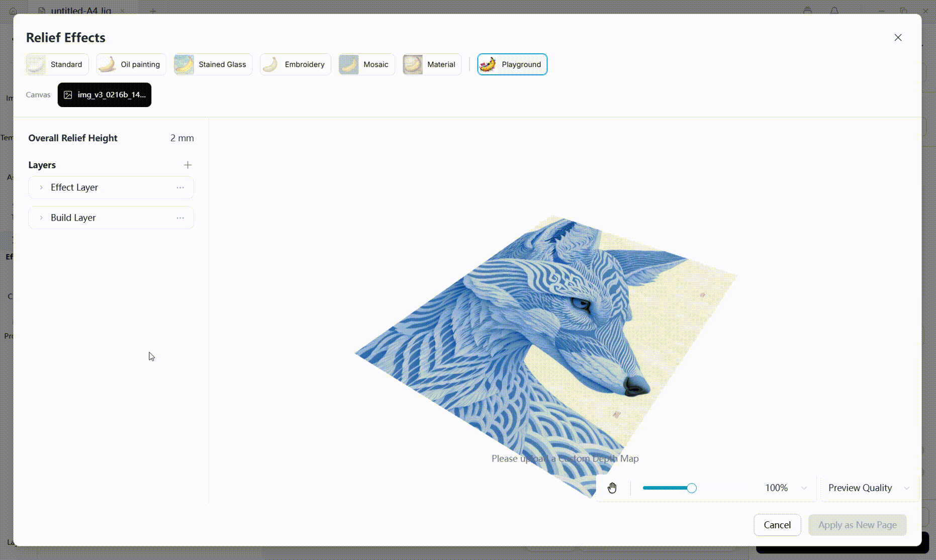This screenshot has width=936, height=560.
Task: Click Apply as New Page button
Action: point(857,525)
